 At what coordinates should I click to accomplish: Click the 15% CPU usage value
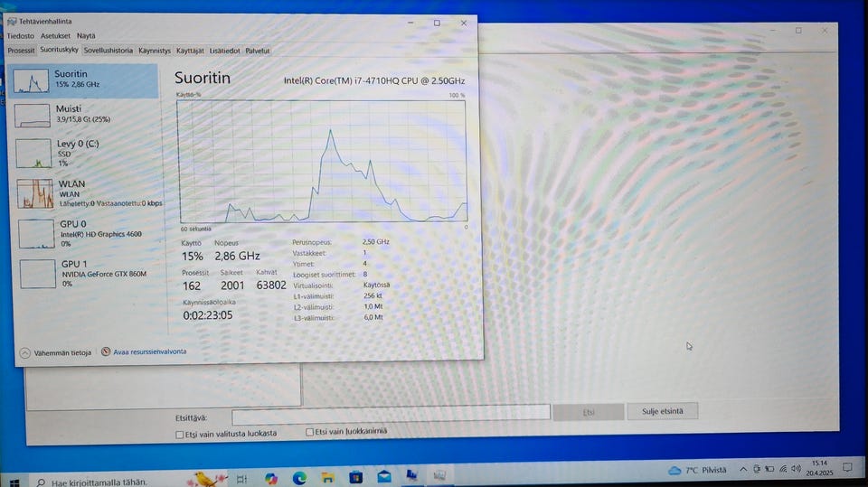(x=192, y=257)
